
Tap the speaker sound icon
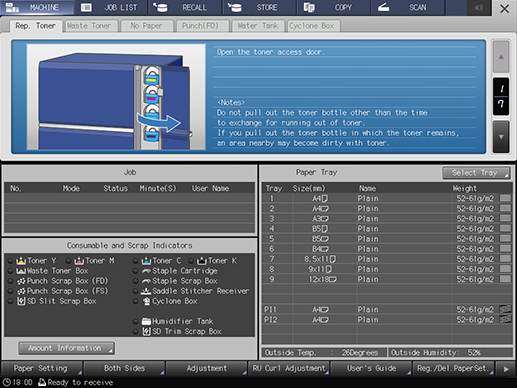(x=479, y=8)
